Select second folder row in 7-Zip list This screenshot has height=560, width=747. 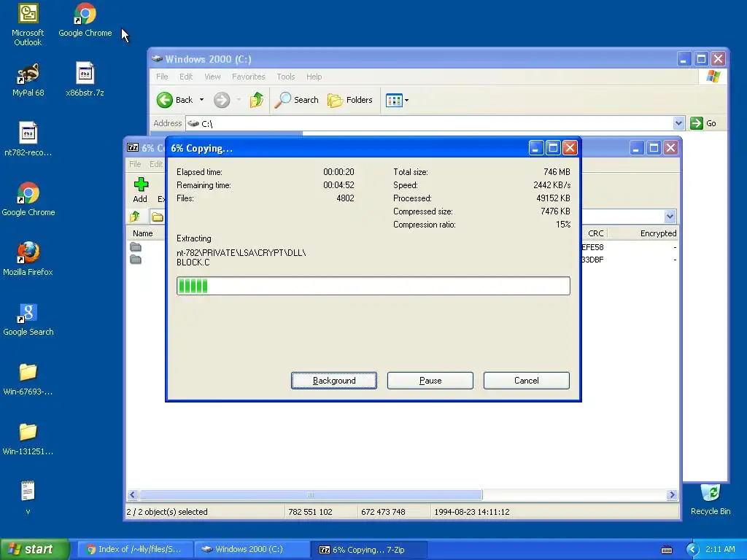click(136, 260)
